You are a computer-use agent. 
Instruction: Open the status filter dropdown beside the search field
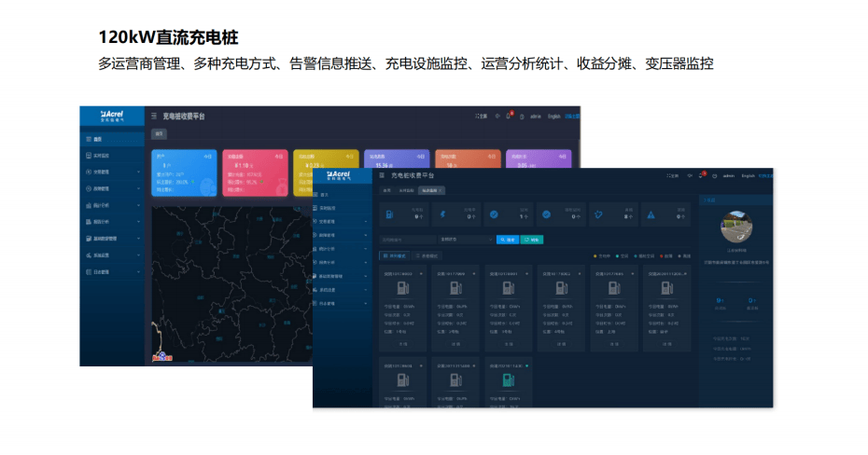(x=465, y=240)
